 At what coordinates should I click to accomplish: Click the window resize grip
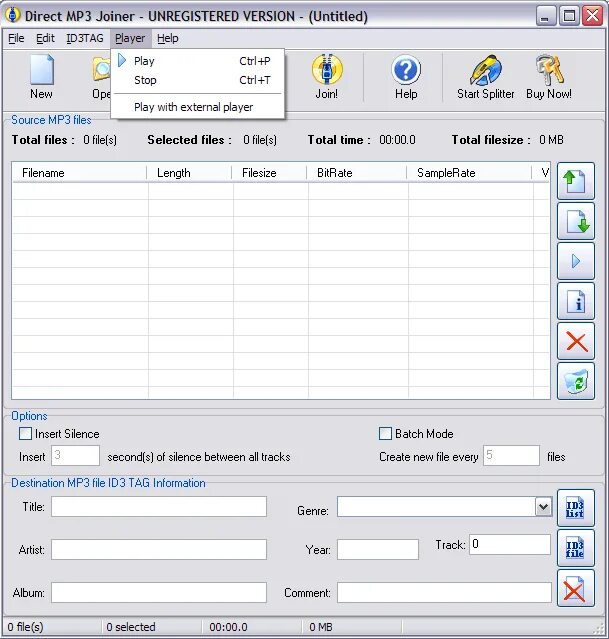pos(599,629)
